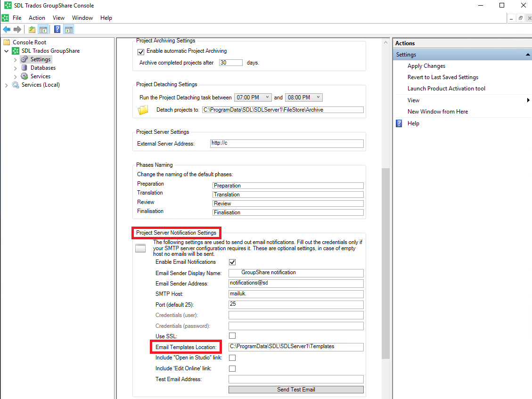Open the 07:00 PM time dropdown

coord(268,97)
